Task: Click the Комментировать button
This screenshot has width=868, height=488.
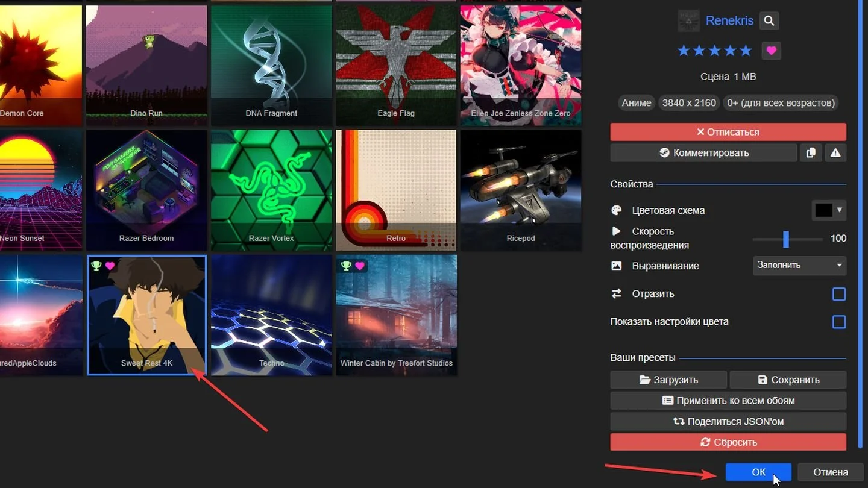Action: point(703,153)
